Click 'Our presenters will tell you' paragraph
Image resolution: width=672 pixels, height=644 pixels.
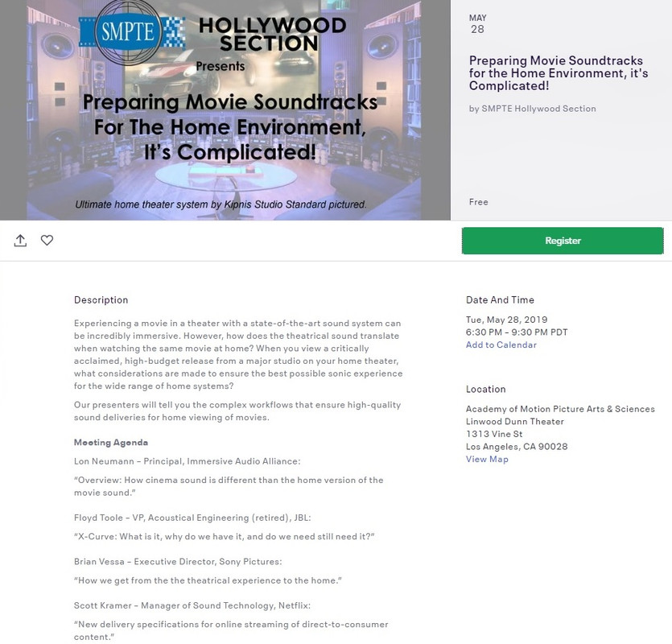[237, 411]
